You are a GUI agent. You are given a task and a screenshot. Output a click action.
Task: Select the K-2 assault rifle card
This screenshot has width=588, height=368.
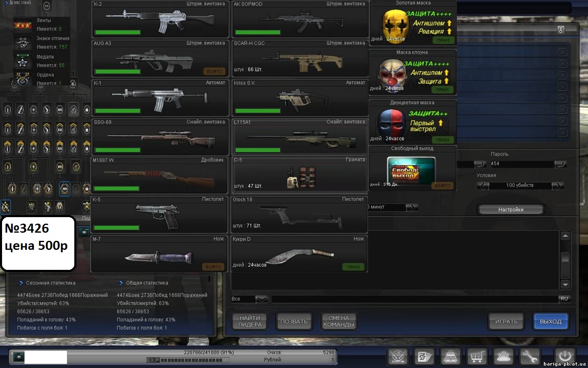160,19
